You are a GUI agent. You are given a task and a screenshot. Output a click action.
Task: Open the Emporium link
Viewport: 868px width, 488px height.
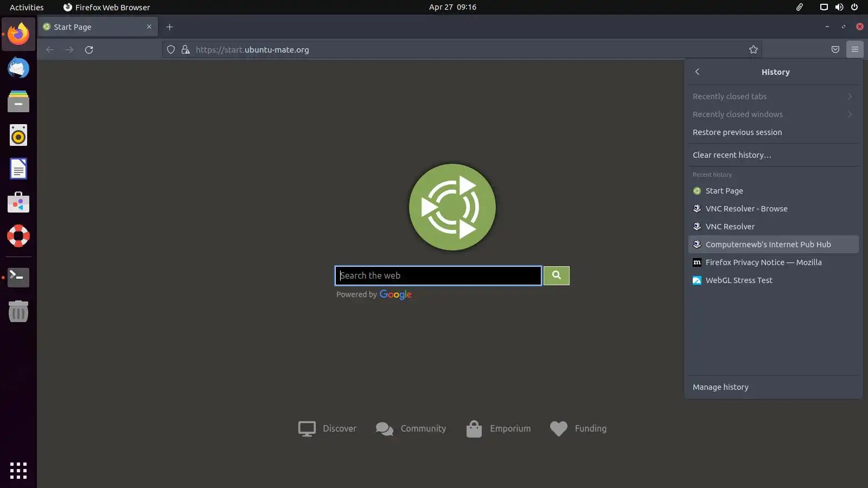pyautogui.click(x=498, y=428)
